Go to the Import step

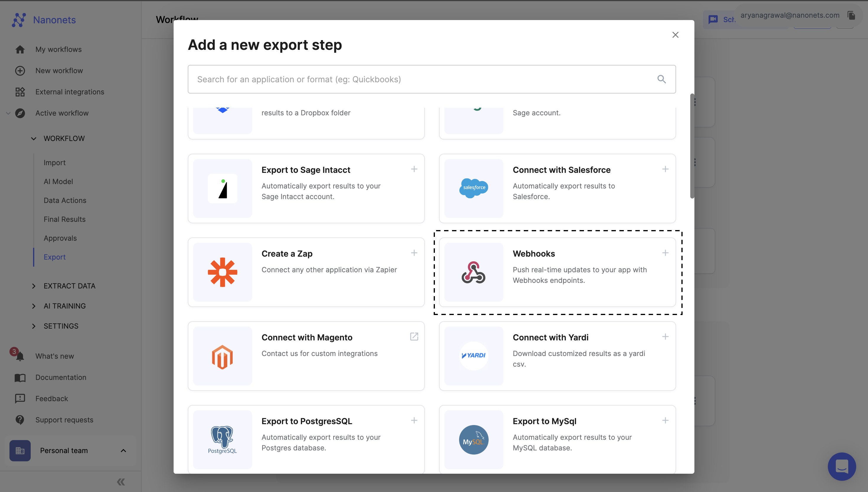tap(54, 163)
